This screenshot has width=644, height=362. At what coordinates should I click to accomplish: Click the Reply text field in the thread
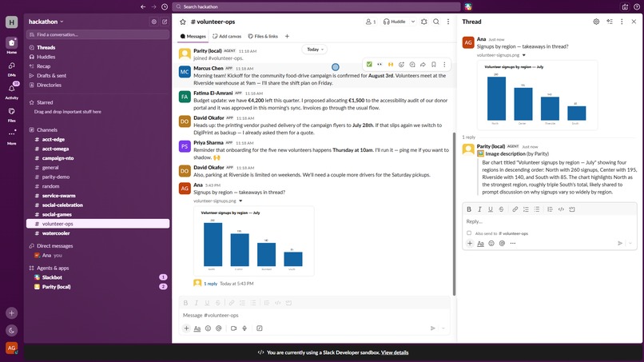tap(549, 221)
